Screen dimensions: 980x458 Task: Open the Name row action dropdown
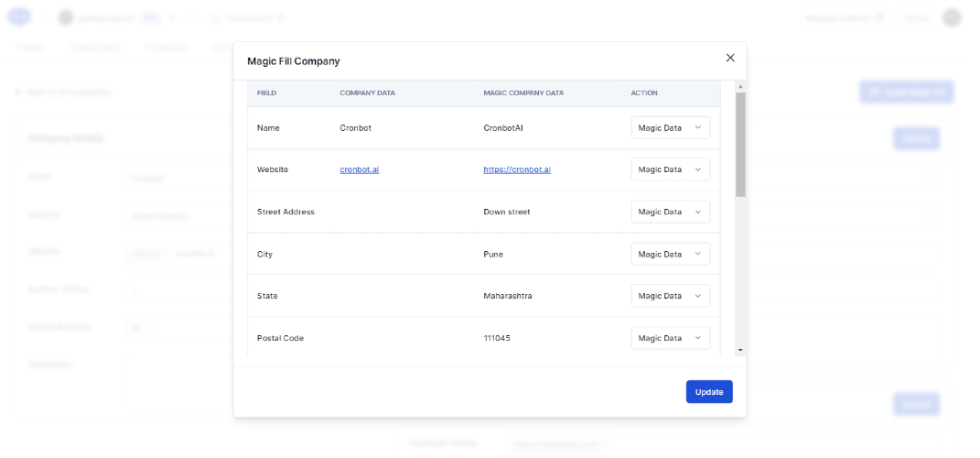click(x=671, y=127)
